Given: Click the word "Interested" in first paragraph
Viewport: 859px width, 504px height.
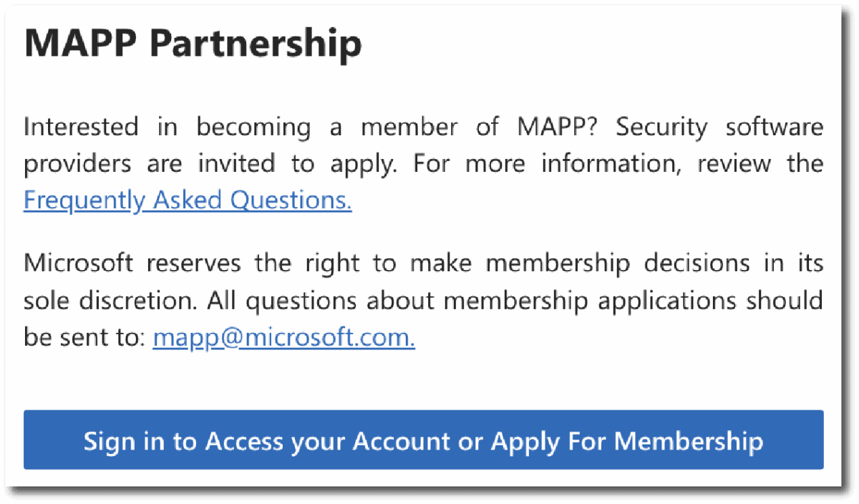Looking at the screenshot, I should tap(81, 127).
